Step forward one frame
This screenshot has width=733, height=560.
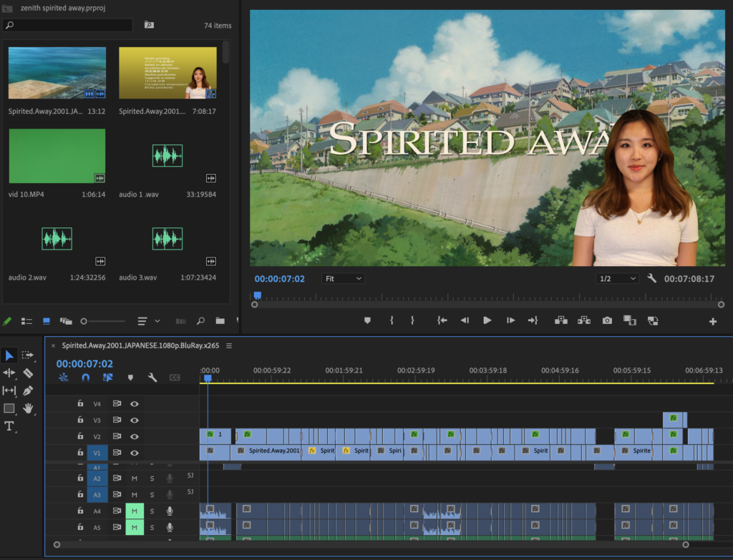pos(510,320)
